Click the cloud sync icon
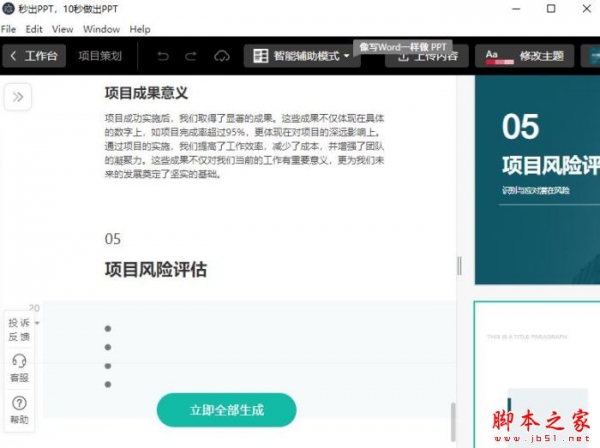 coord(222,56)
